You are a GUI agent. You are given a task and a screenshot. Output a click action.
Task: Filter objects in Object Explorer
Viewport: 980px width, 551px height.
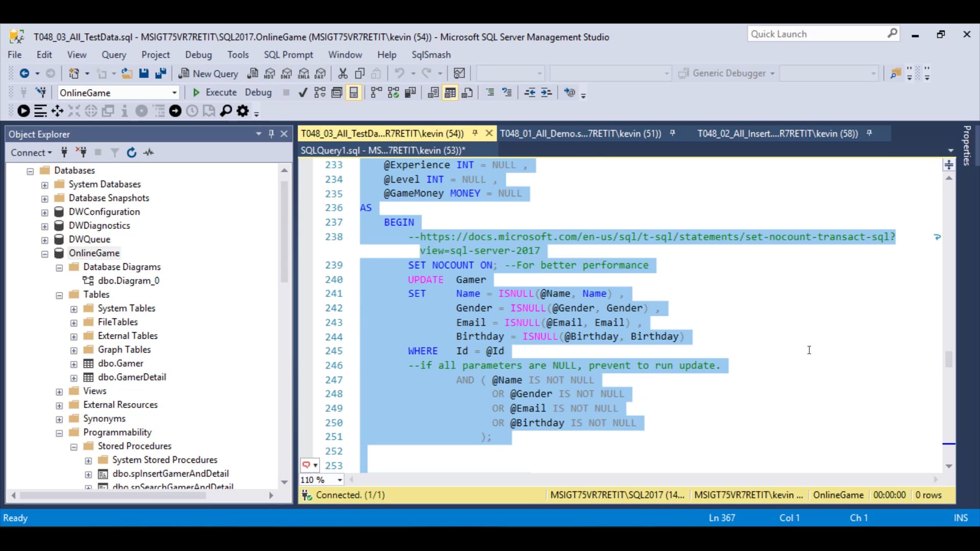click(x=114, y=152)
